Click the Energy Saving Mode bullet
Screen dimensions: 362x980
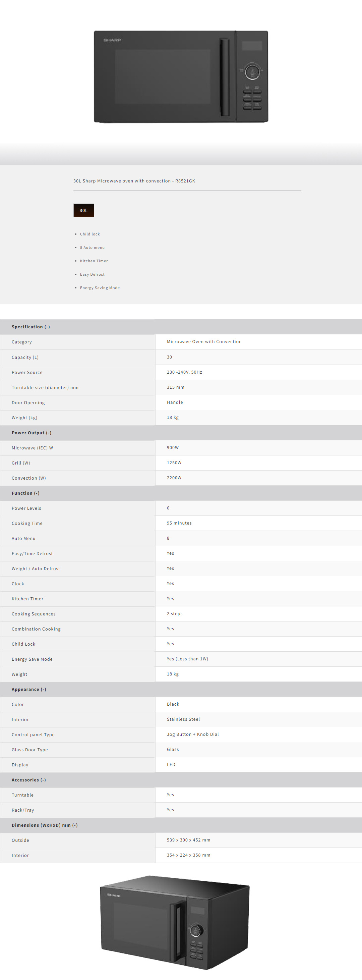tap(100, 288)
